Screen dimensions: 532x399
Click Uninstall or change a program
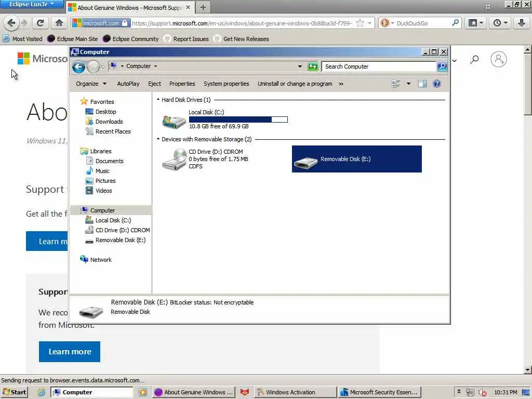(295, 84)
